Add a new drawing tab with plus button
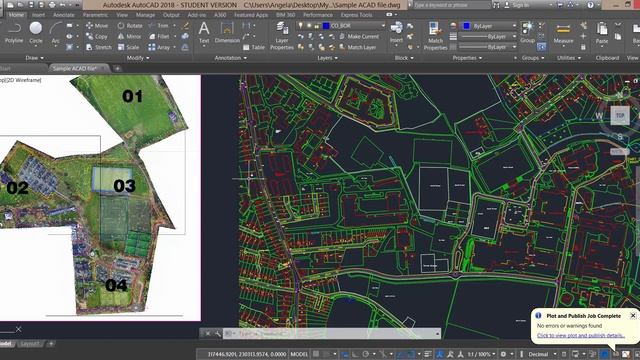The height and width of the screenshot is (360, 640). pyautogui.click(x=117, y=69)
